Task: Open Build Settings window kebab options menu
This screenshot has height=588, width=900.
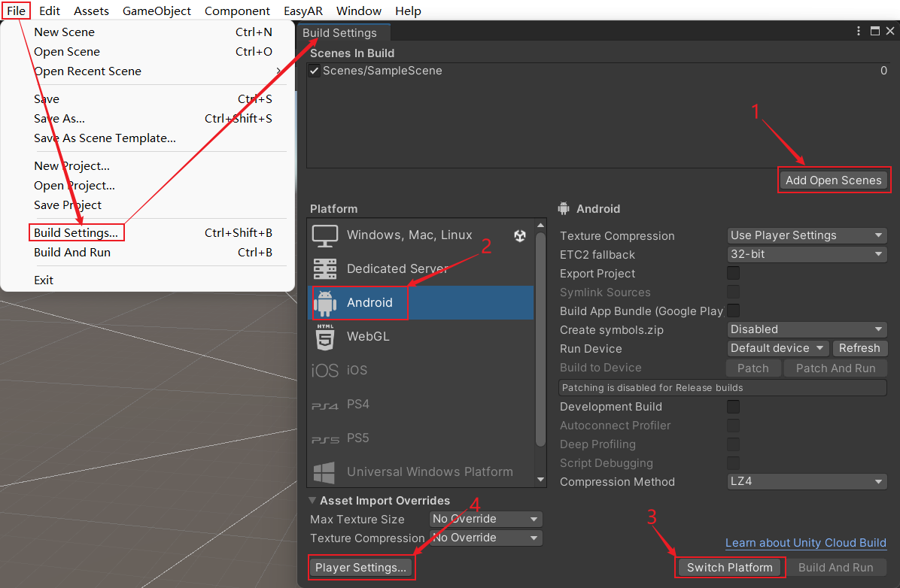Action: pos(858,31)
